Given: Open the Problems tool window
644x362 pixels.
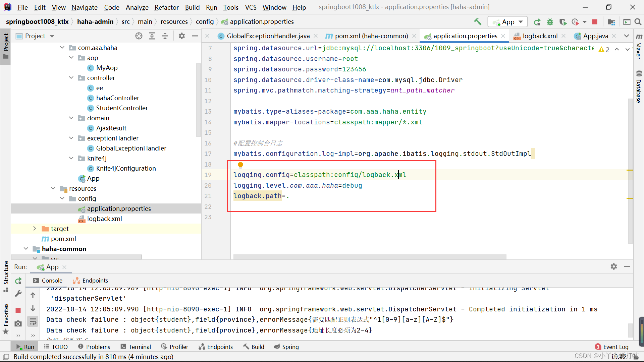Looking at the screenshot, I should 94,347.
